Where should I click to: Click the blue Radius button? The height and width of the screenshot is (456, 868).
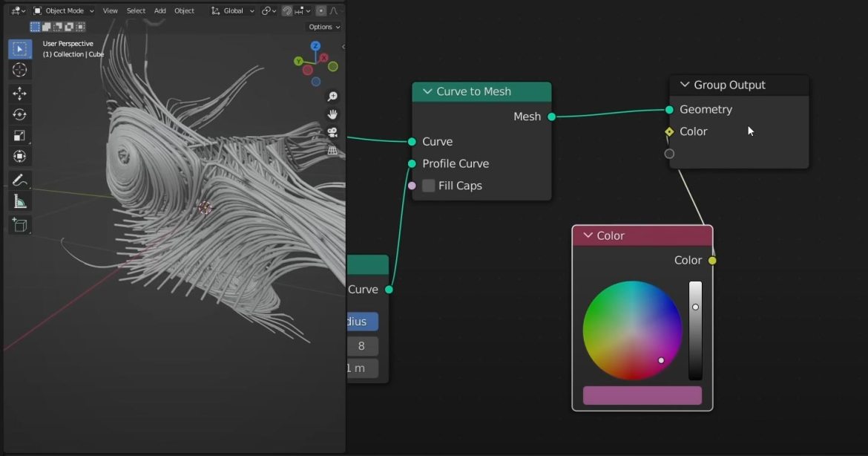point(361,322)
